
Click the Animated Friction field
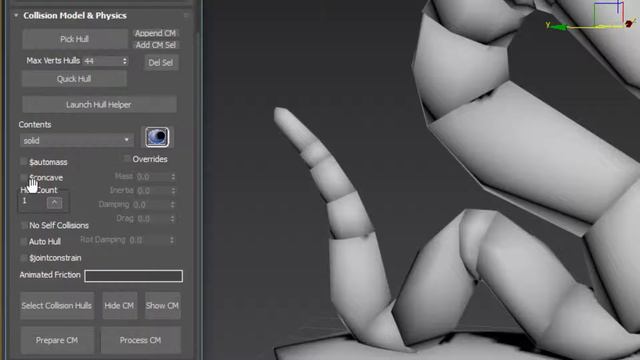(133, 276)
